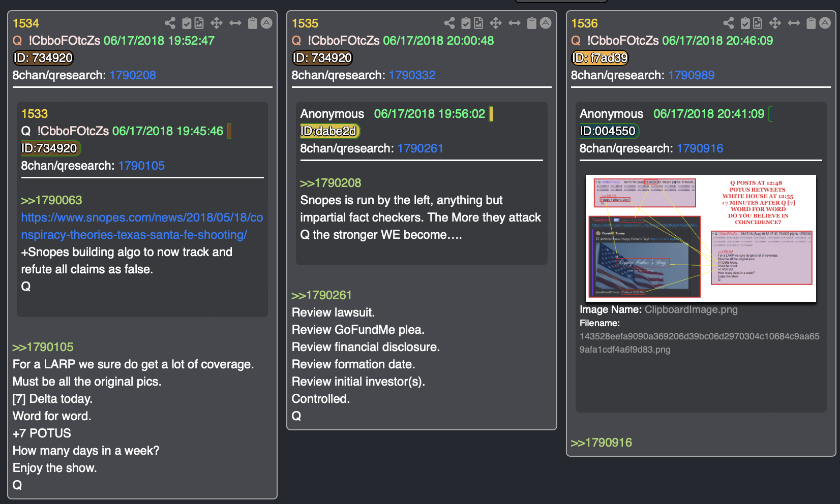The image size is (840, 504).
Task: Open the 8chan/qresearch link 1790332
Action: point(412,75)
